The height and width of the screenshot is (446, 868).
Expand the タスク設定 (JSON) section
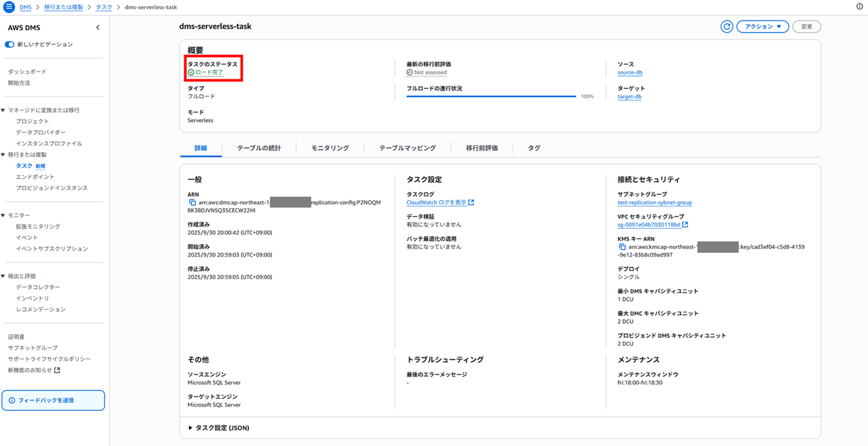tap(219, 428)
